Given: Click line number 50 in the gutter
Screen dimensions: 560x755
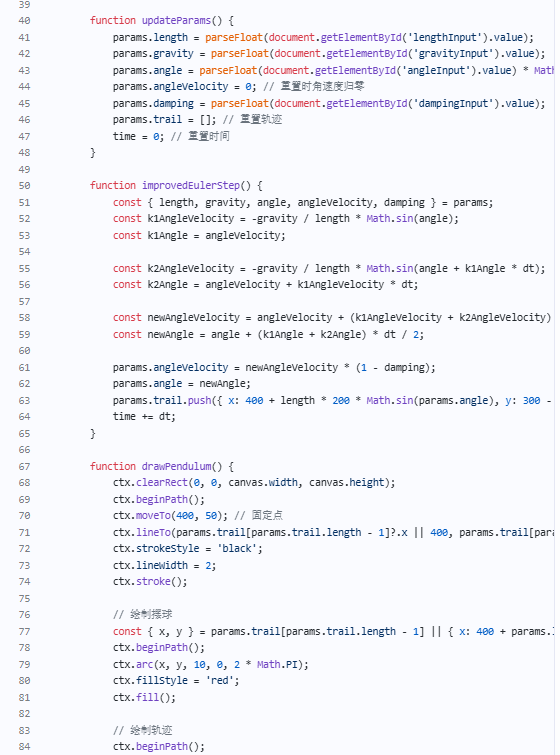Looking at the screenshot, I should [24, 186].
